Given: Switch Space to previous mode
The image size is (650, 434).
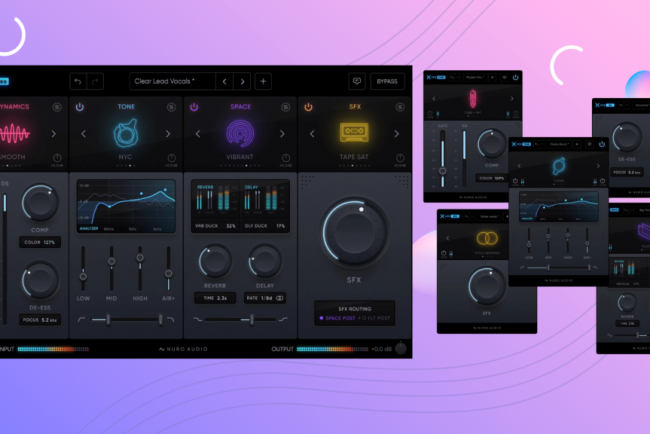Looking at the screenshot, I should coord(198,134).
